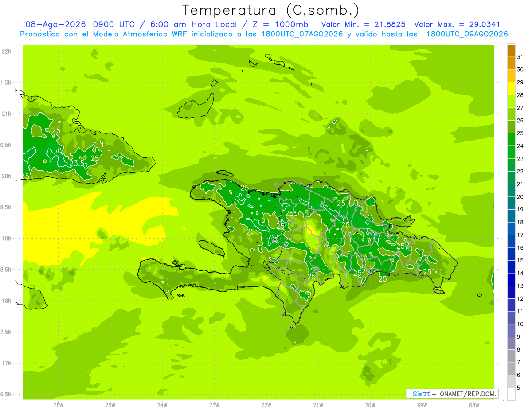Click the '18N' latitude axis label
This screenshot has height=411, width=532.
pyautogui.click(x=7, y=301)
